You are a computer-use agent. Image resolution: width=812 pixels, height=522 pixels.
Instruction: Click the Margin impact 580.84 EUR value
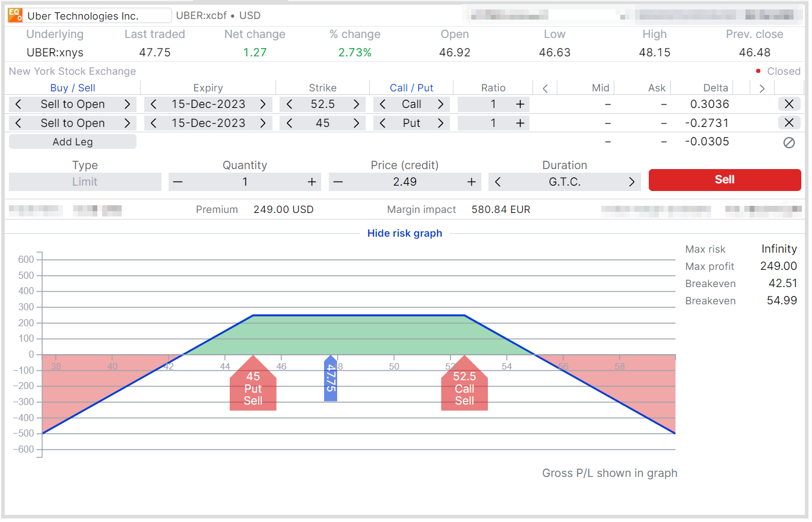(x=501, y=209)
